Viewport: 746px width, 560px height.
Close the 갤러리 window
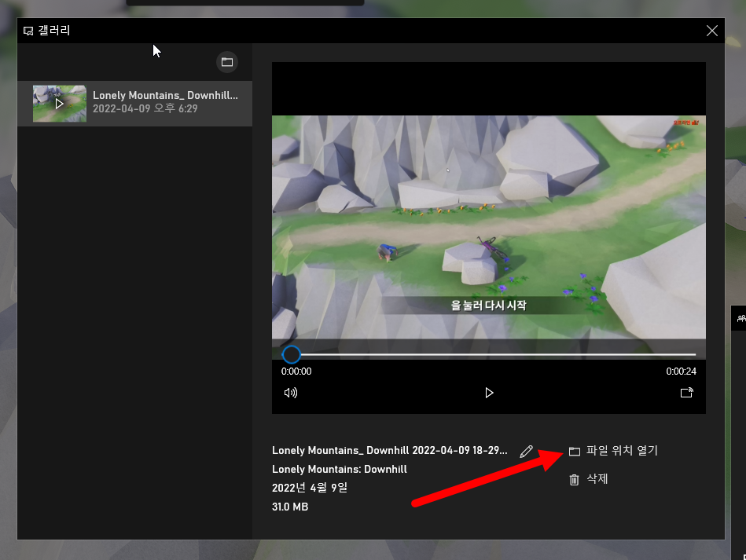tap(711, 31)
